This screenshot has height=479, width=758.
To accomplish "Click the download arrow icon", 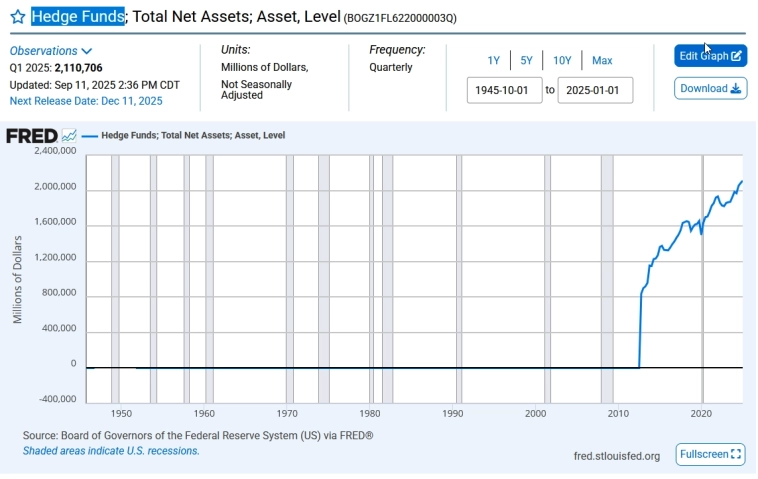I will pyautogui.click(x=737, y=89).
